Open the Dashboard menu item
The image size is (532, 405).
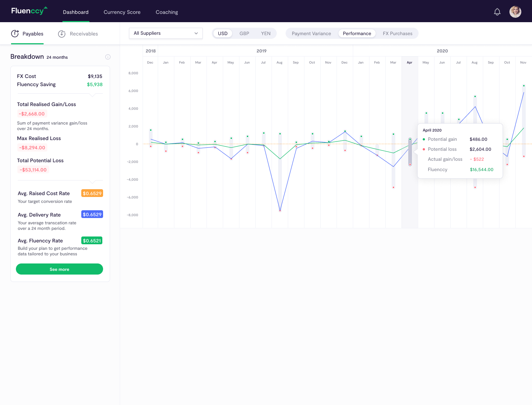[76, 12]
